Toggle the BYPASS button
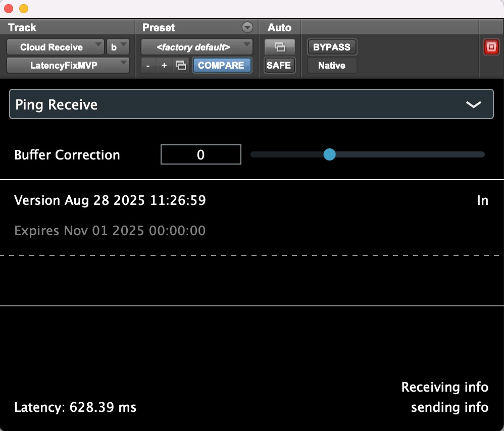The image size is (504, 431). tap(332, 47)
